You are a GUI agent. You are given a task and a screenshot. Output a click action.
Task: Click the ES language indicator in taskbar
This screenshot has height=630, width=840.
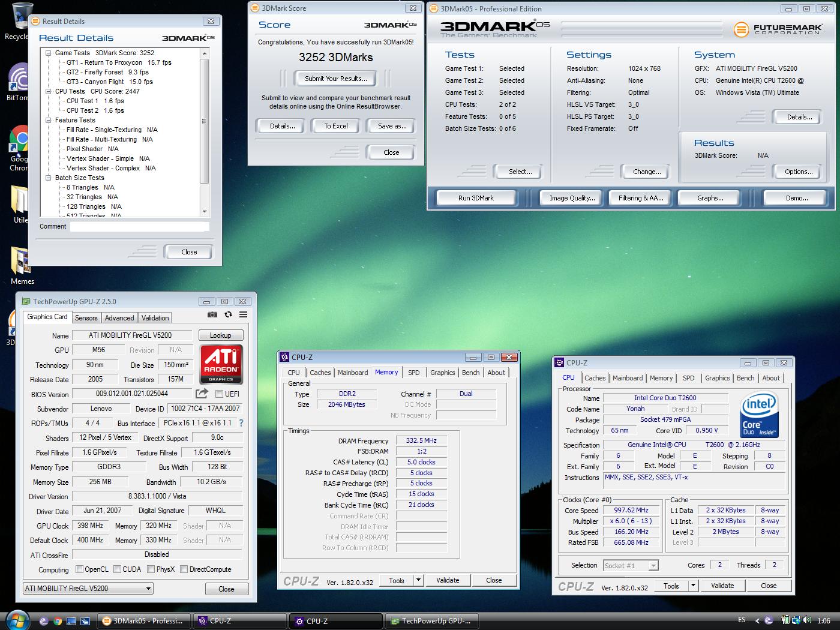(x=742, y=620)
